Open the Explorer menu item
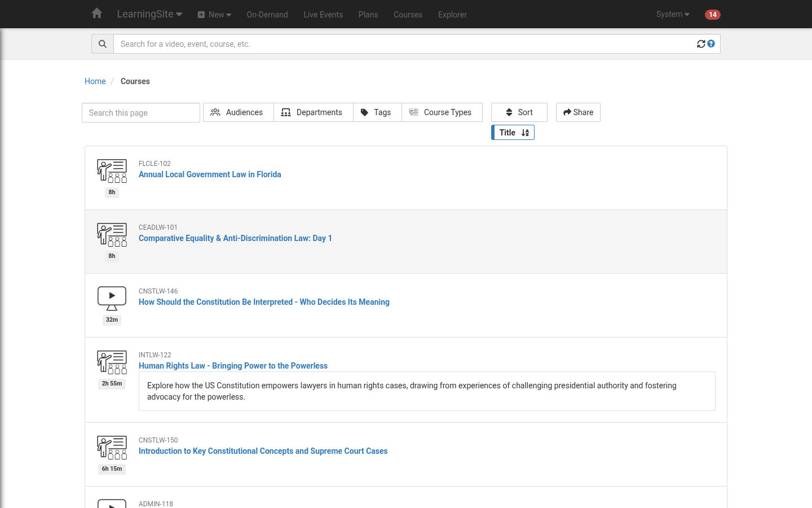812x508 pixels. pos(452,15)
